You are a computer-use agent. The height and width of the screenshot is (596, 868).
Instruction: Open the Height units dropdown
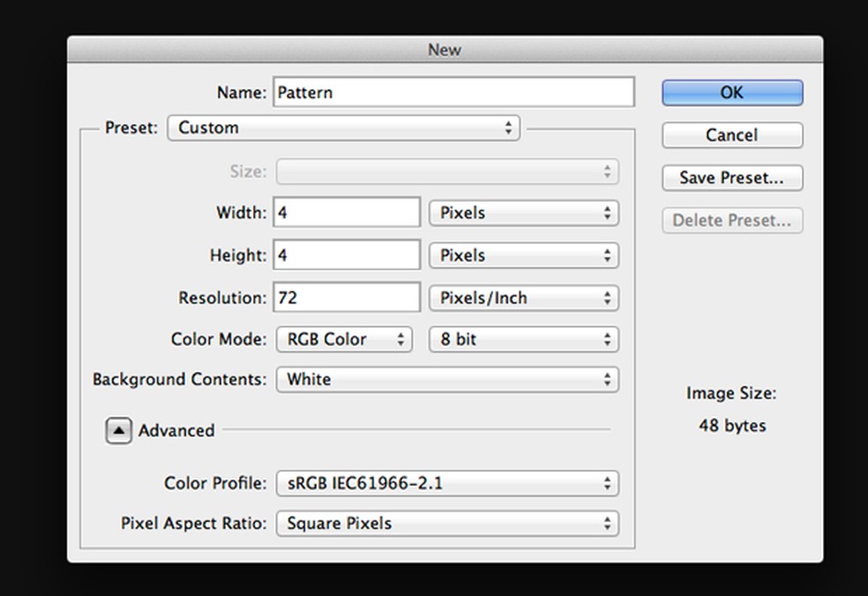pyautogui.click(x=524, y=256)
